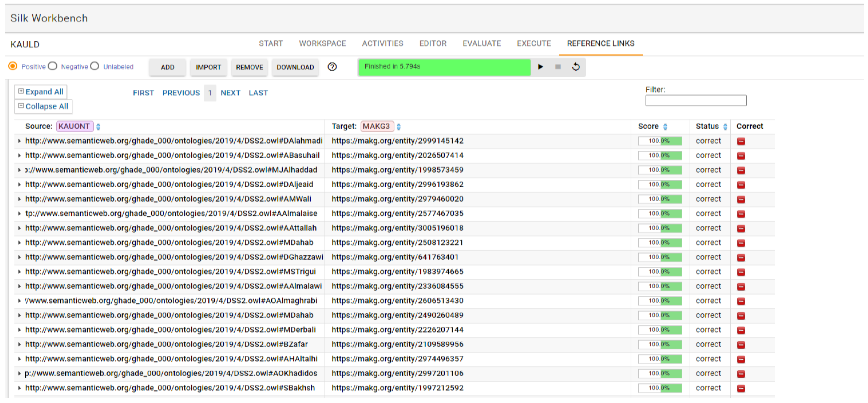The image size is (868, 403).
Task: Click sort arrows next to Score header
Action: pos(665,127)
